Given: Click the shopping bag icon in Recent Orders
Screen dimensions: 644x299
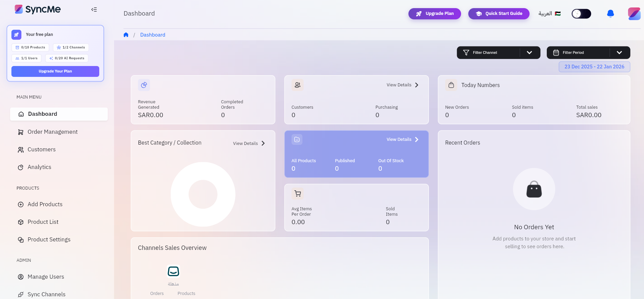Looking at the screenshot, I should coord(534,189).
